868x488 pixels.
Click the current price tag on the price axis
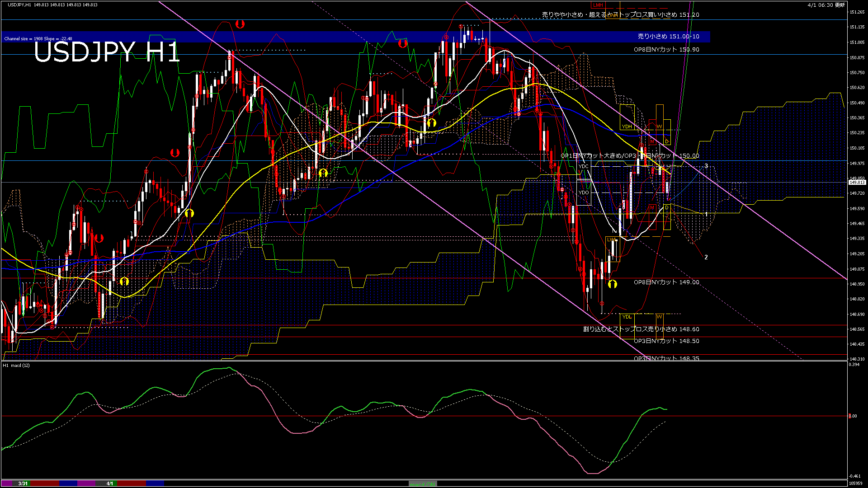[857, 182]
